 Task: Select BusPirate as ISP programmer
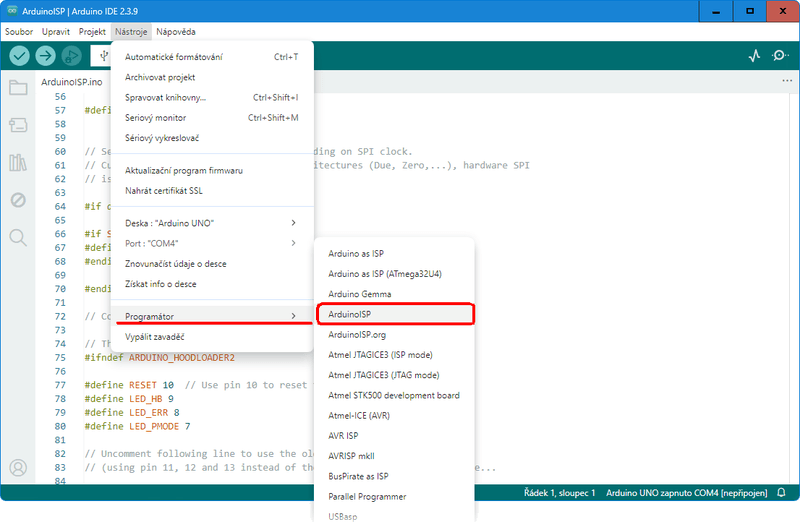394,476
